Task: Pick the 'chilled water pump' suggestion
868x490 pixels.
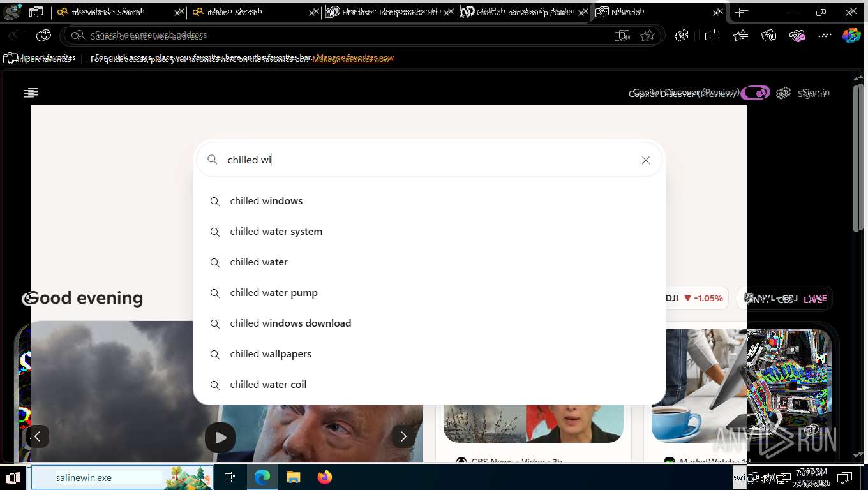Action: [430, 293]
